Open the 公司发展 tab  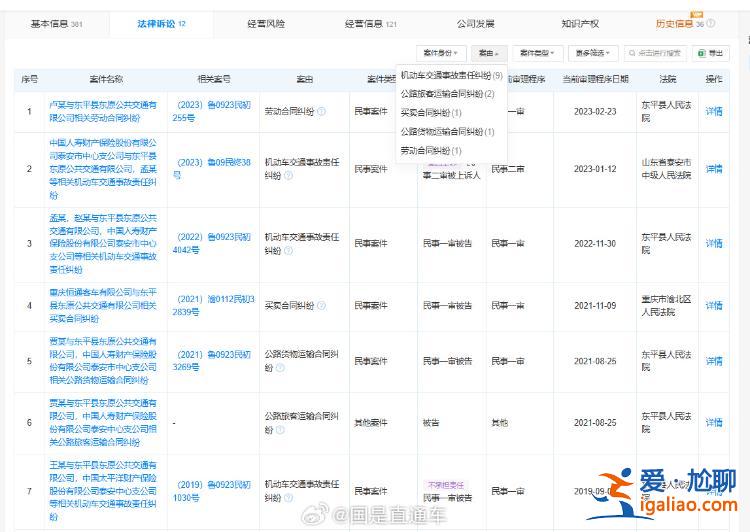pyautogui.click(x=475, y=23)
